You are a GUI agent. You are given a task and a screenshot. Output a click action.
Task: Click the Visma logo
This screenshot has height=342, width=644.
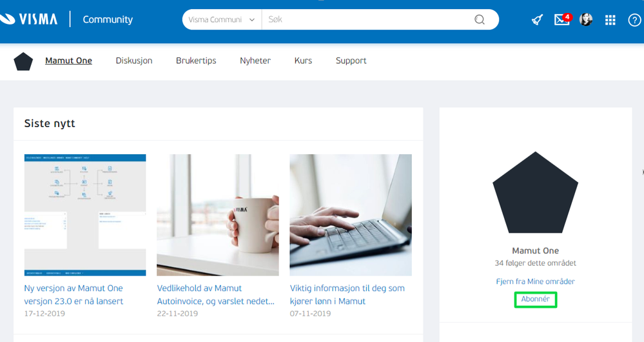[28, 19]
